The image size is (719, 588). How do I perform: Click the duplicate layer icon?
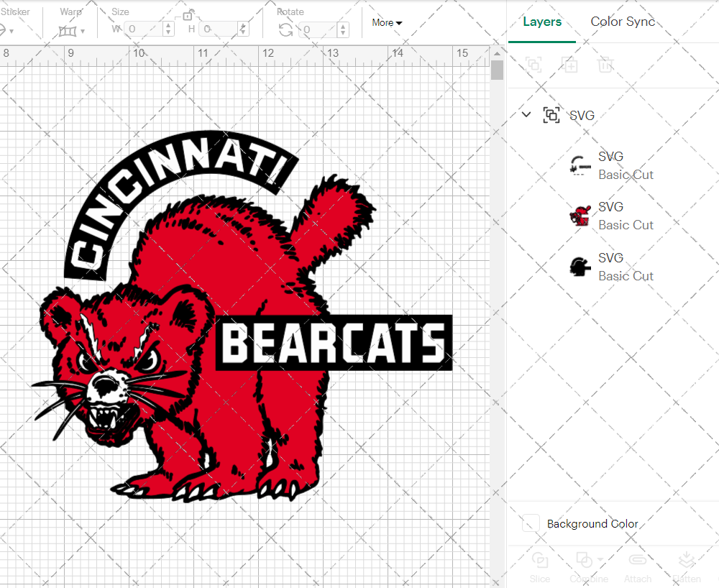coord(570,65)
